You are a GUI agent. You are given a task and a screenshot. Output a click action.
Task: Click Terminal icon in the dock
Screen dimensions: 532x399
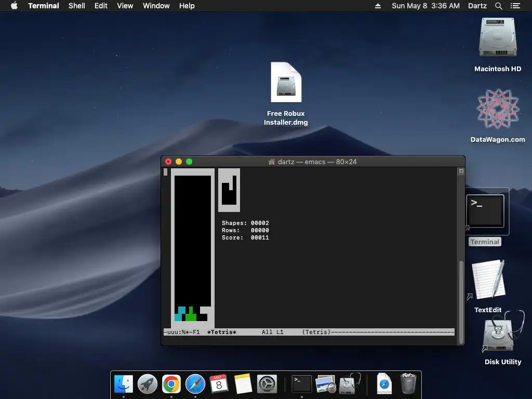[x=302, y=384]
